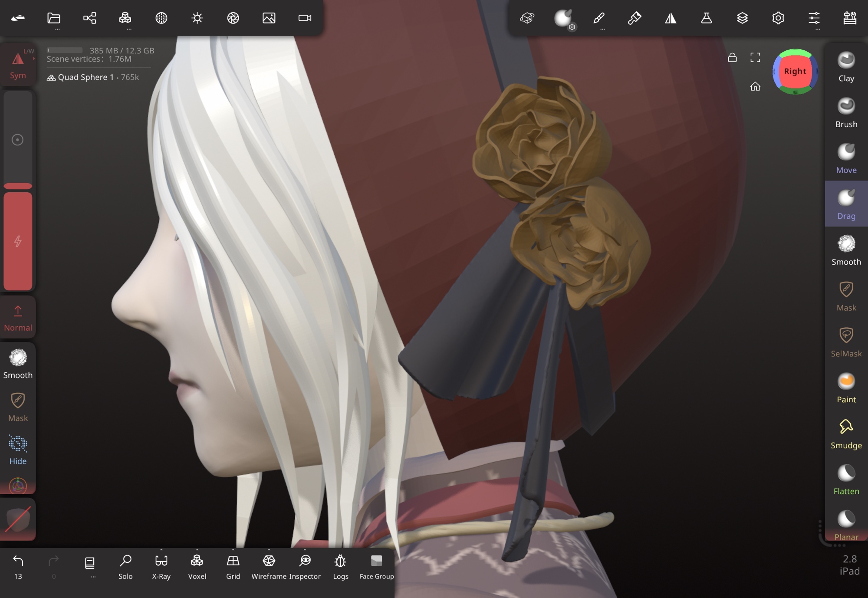Open the Layers menu icon
This screenshot has width=868, height=598.
(x=742, y=18)
